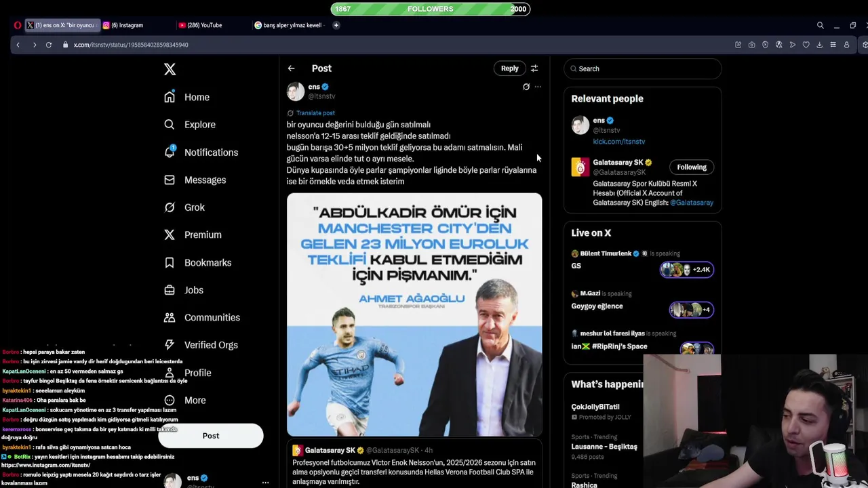868x488 pixels.
Task: Click the X logo in sidebar
Action: 170,69
